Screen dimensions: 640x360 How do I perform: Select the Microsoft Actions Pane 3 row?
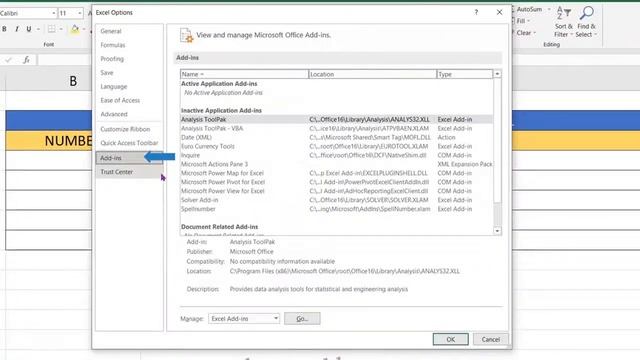click(x=336, y=164)
